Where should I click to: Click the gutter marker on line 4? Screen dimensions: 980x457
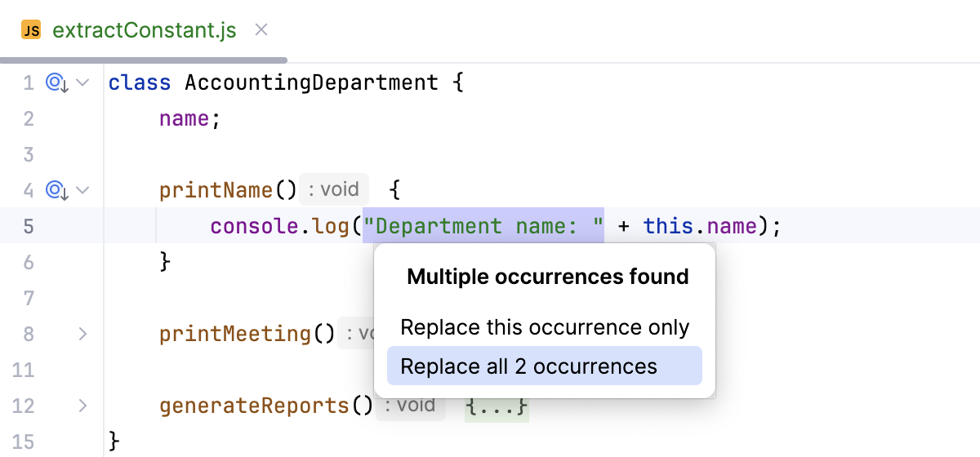pyautogui.click(x=56, y=190)
